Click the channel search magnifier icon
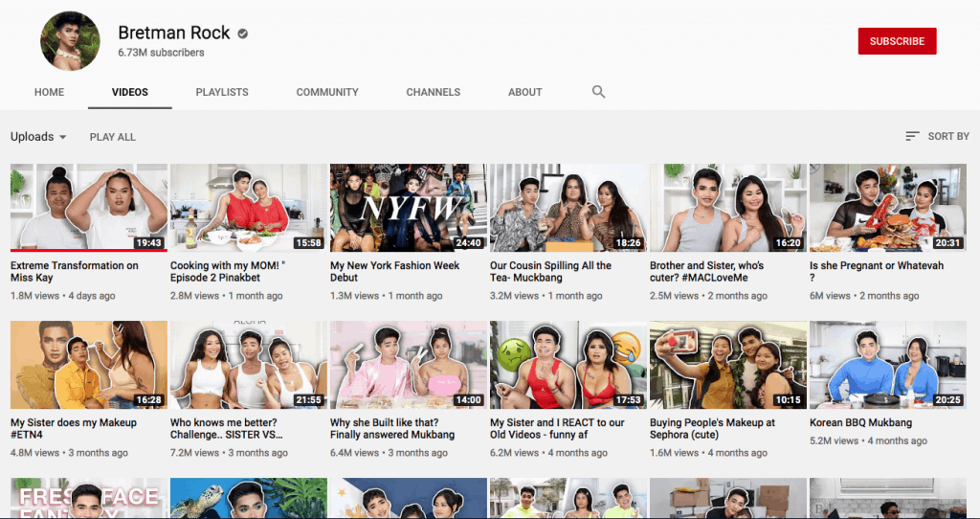 point(598,92)
